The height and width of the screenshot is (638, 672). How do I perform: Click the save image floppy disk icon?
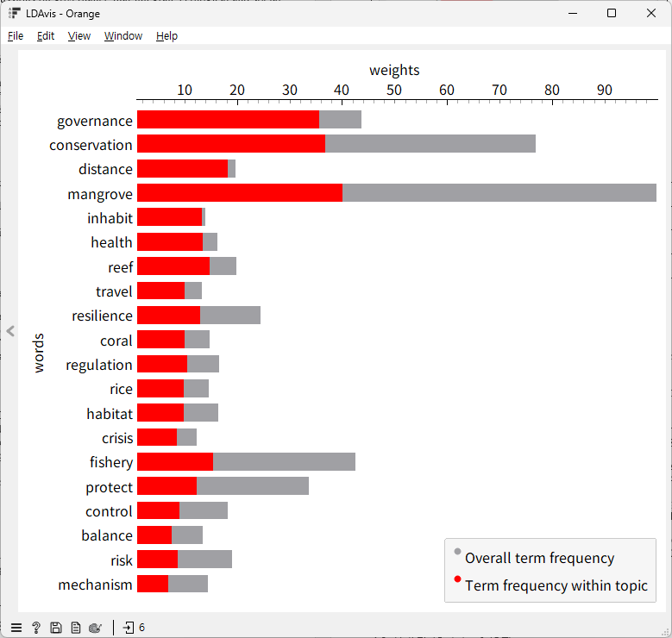coord(56,628)
